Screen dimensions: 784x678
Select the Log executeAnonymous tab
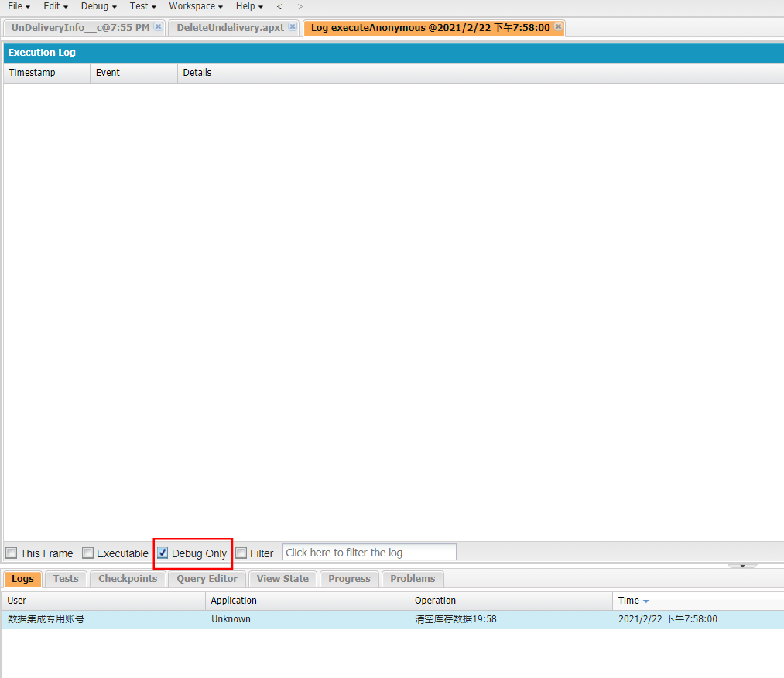[430, 28]
